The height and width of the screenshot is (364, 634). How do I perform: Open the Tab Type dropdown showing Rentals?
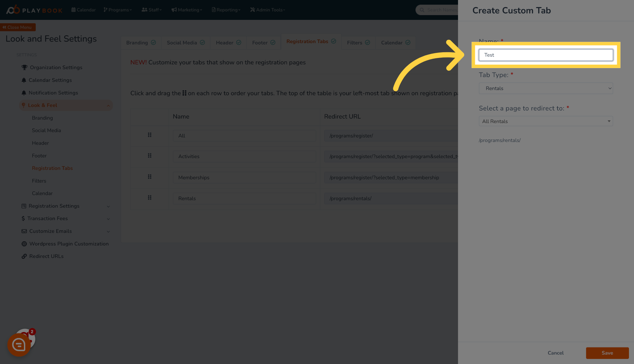click(546, 88)
